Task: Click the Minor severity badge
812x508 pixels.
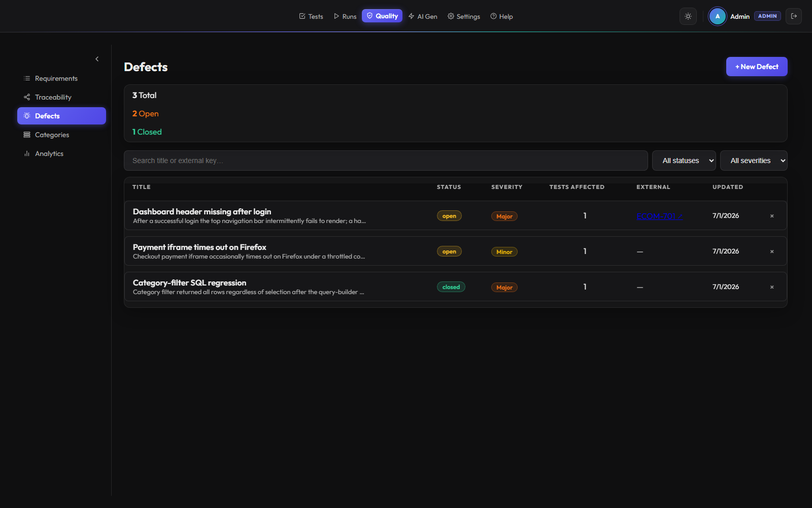Action: pyautogui.click(x=504, y=252)
